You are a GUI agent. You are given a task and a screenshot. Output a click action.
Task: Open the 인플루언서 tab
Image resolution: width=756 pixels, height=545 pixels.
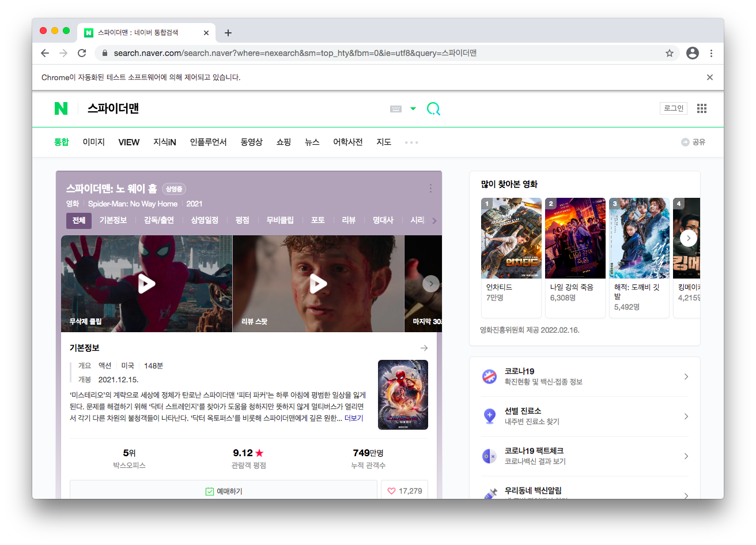click(208, 142)
